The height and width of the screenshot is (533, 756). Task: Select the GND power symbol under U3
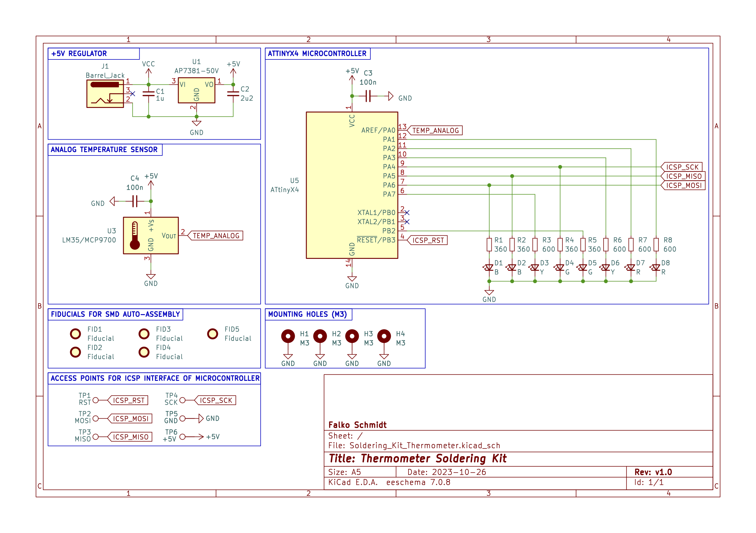(x=151, y=277)
